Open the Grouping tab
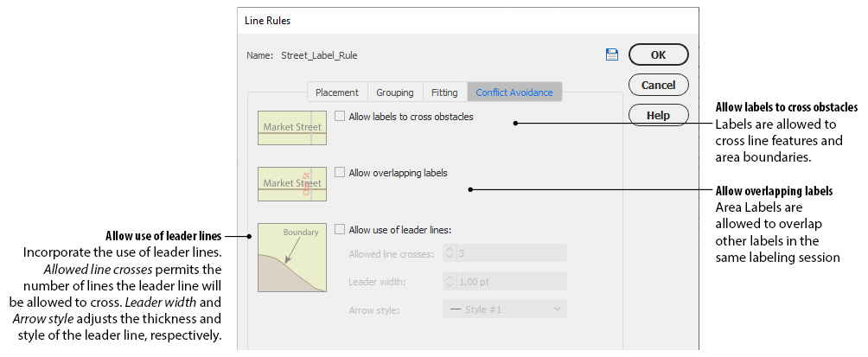Viewport: 868px width, 357px height. coord(394,92)
